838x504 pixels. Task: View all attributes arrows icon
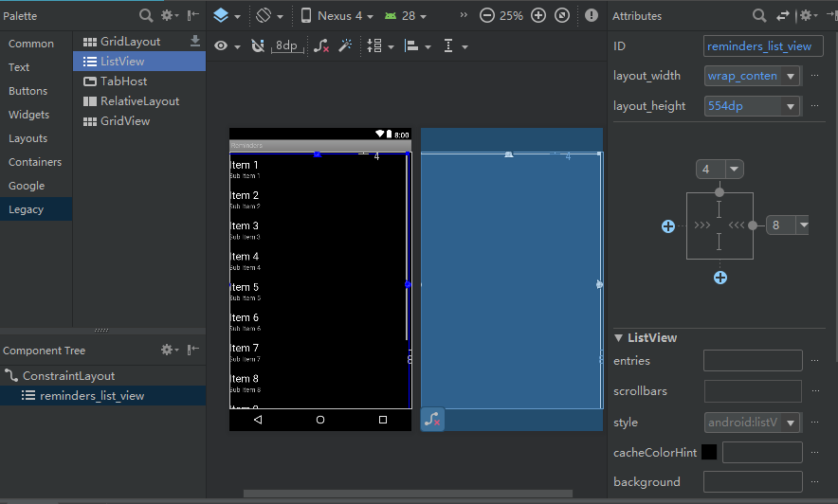pos(783,16)
